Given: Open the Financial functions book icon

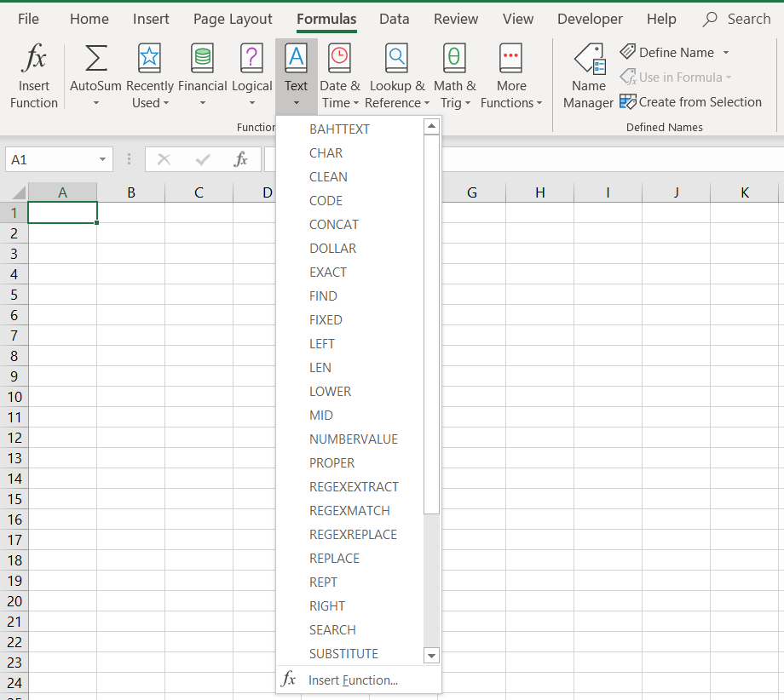Looking at the screenshot, I should pyautogui.click(x=203, y=58).
